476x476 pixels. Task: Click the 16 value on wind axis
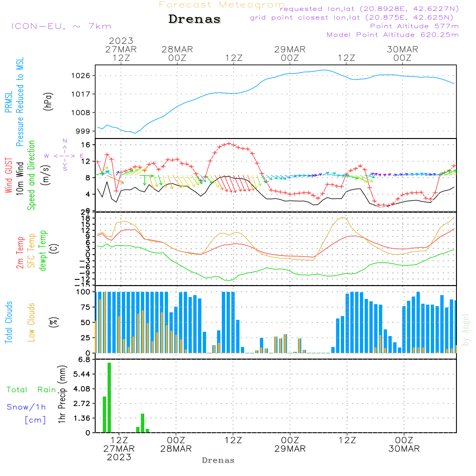(86, 145)
